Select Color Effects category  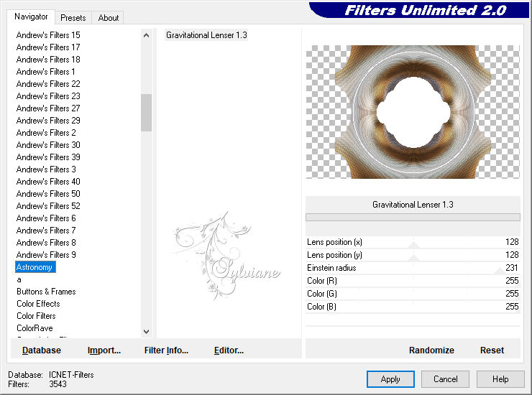tap(38, 304)
